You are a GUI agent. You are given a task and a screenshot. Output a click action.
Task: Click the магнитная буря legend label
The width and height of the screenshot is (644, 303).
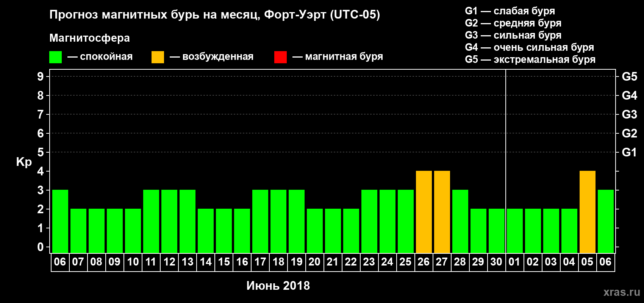coord(344,57)
